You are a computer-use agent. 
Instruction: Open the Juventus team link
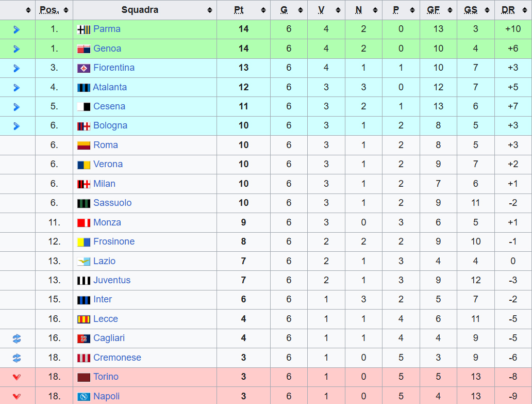(x=112, y=280)
